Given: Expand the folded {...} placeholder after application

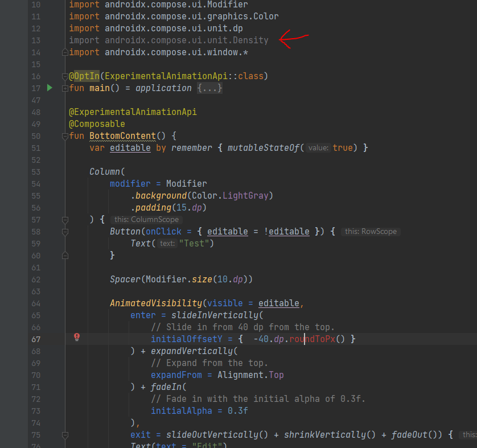Looking at the screenshot, I should tap(209, 88).
